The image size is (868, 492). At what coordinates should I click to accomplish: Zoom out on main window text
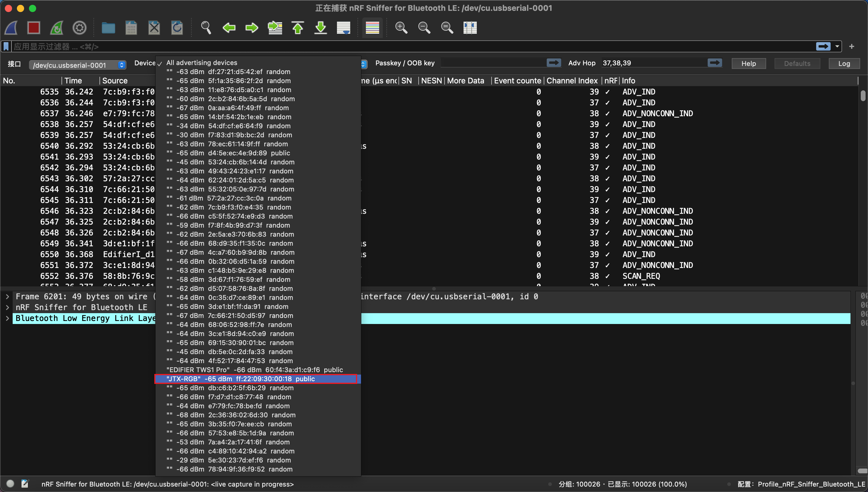point(424,27)
